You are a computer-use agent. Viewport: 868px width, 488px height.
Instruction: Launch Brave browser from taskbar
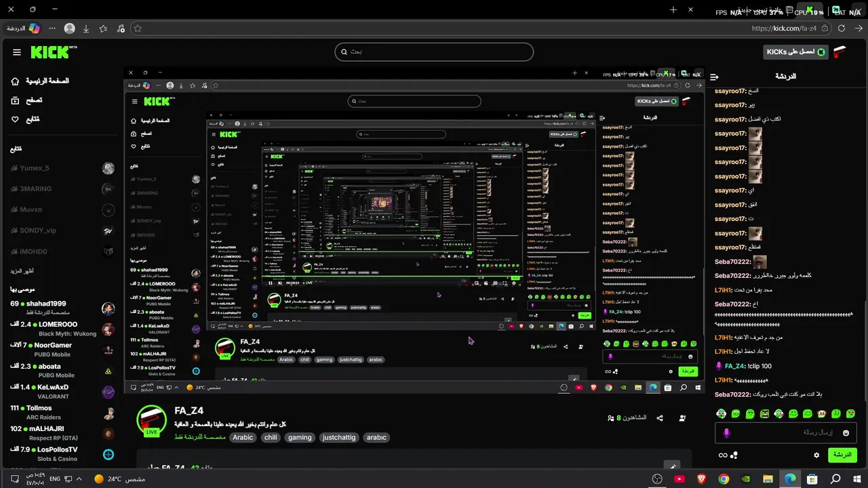pyautogui.click(x=701, y=479)
